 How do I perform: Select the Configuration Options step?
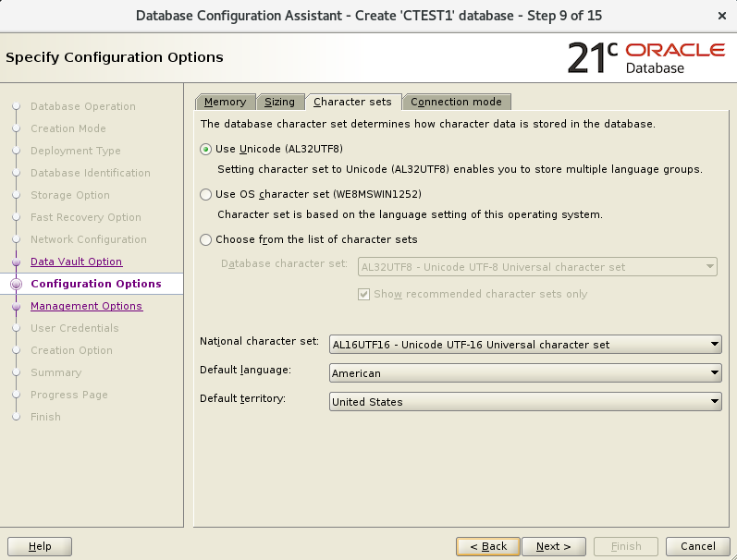[x=96, y=284]
